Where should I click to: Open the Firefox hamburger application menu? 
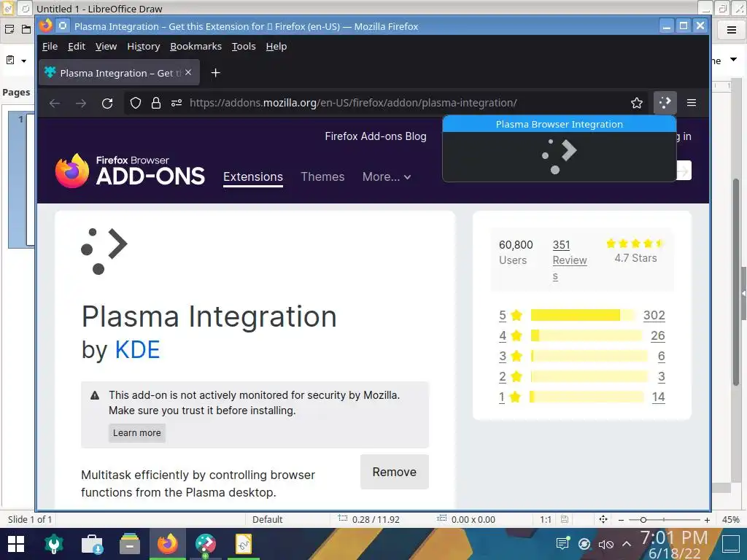(692, 102)
